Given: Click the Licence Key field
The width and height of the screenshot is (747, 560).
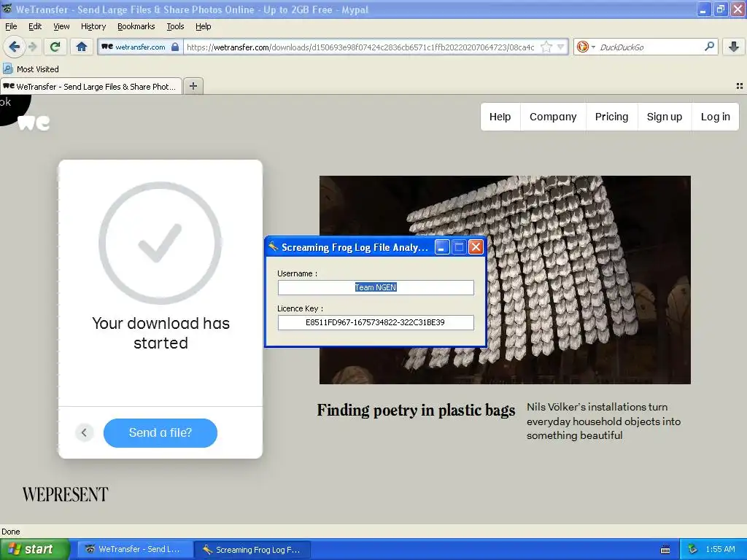Looking at the screenshot, I should point(376,322).
